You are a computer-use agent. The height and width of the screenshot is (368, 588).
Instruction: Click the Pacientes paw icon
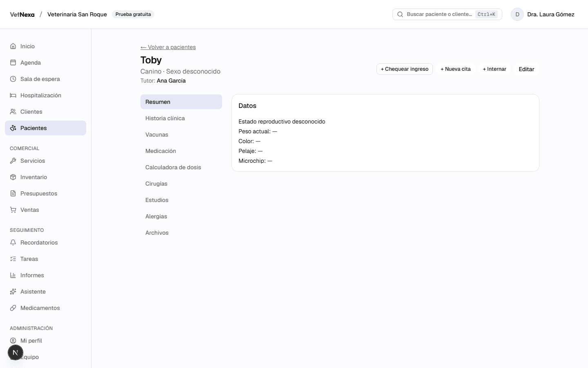click(x=13, y=128)
